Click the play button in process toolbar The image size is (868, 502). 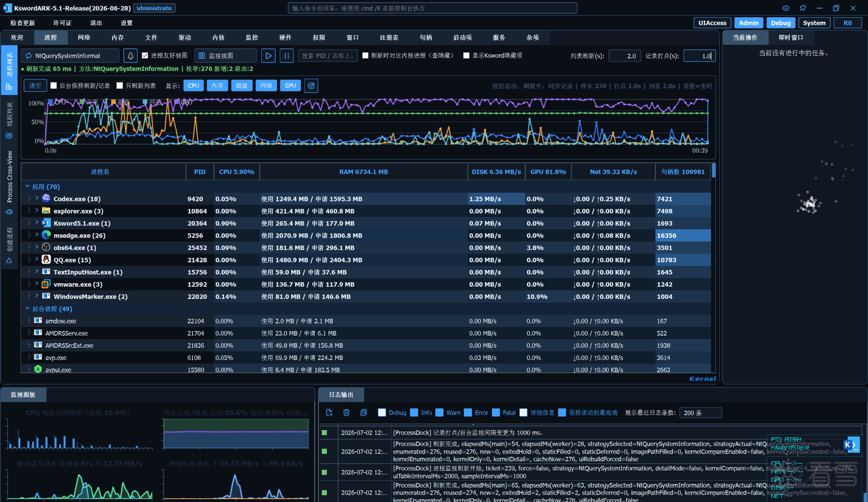[x=268, y=56]
